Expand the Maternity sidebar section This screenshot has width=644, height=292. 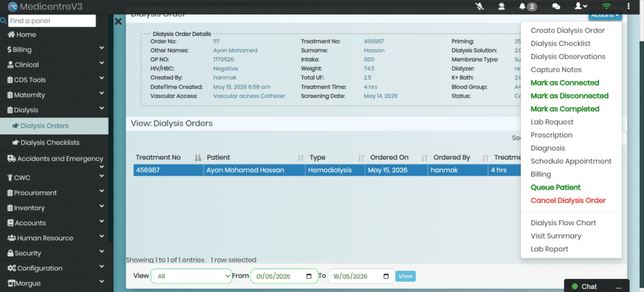54,95
